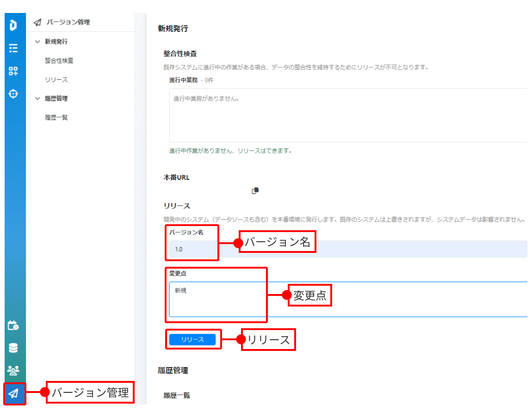
Task: Collapse the 新規発行 tree section
Action: pyautogui.click(x=38, y=42)
